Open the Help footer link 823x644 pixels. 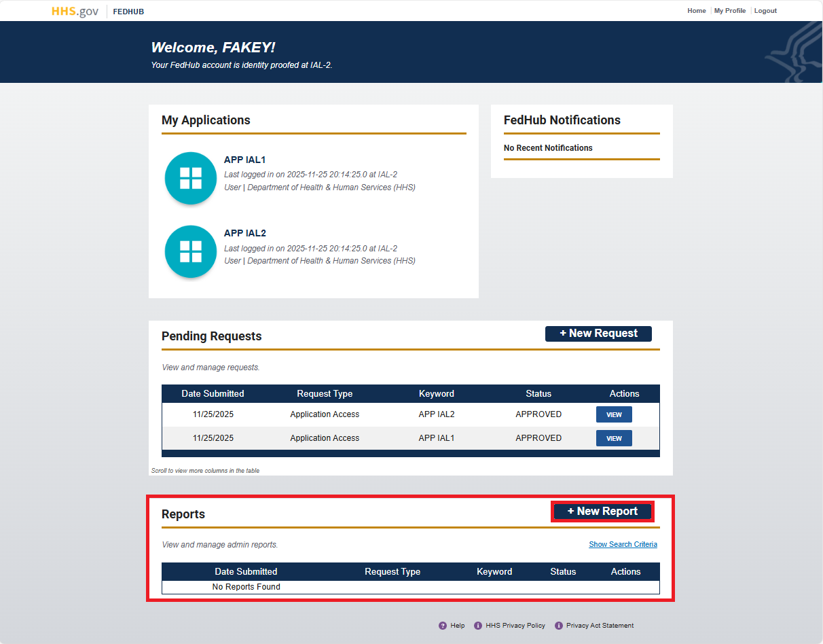(458, 626)
